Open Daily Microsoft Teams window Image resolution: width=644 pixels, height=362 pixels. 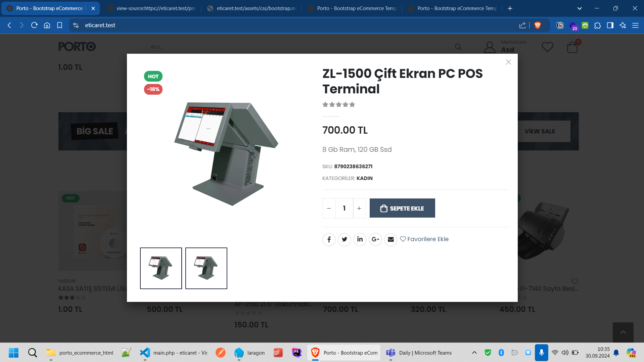(x=419, y=353)
